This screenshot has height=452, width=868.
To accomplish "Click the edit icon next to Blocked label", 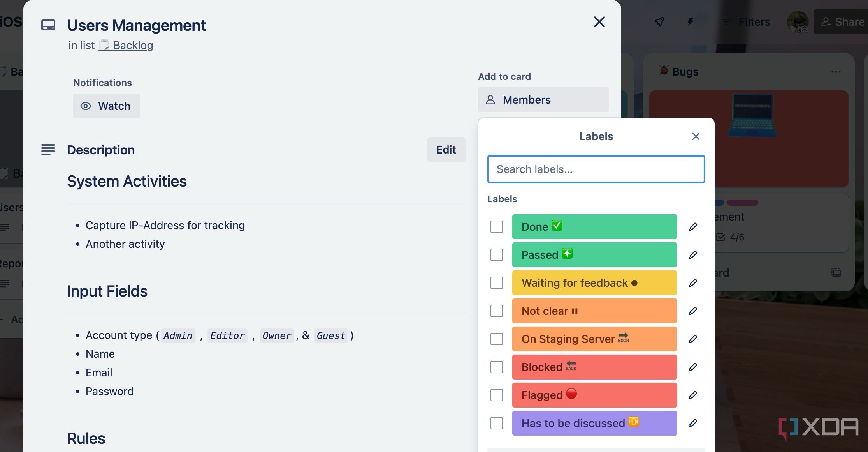I will (693, 367).
